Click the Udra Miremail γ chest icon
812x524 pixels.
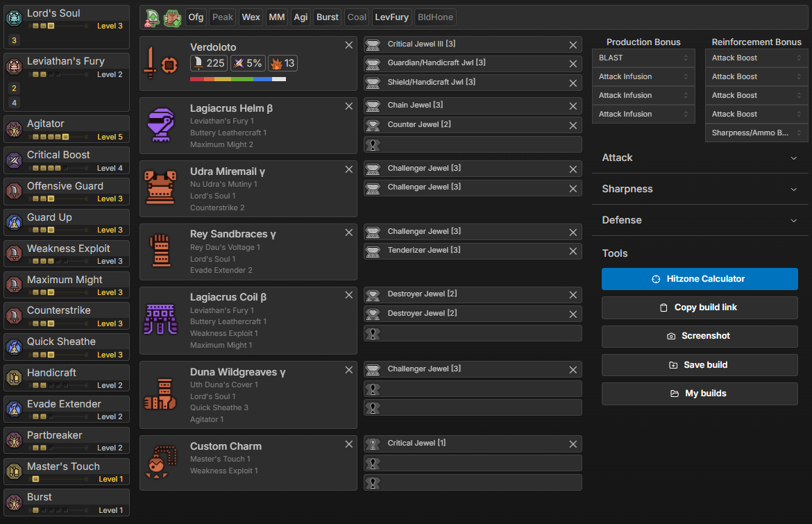(160, 188)
